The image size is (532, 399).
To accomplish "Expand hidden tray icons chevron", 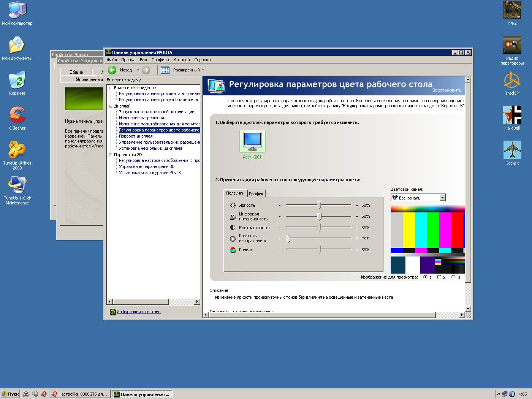I will coord(499,394).
